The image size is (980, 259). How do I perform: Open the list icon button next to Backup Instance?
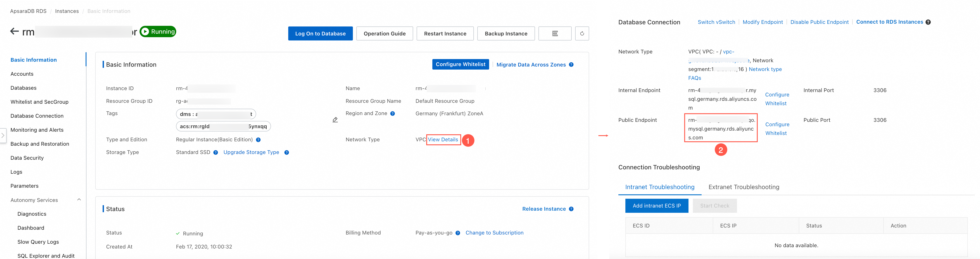(555, 33)
